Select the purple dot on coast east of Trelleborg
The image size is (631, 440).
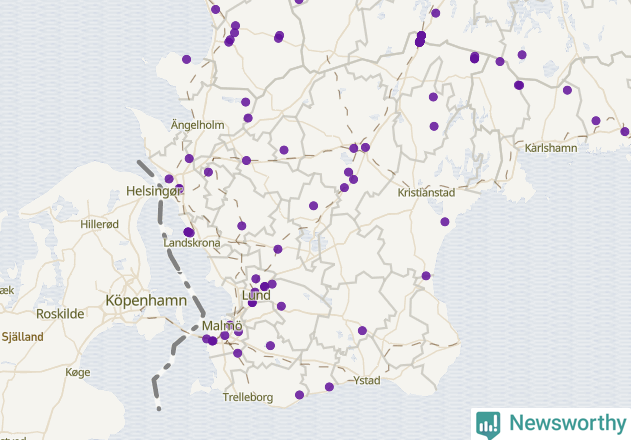[299, 395]
